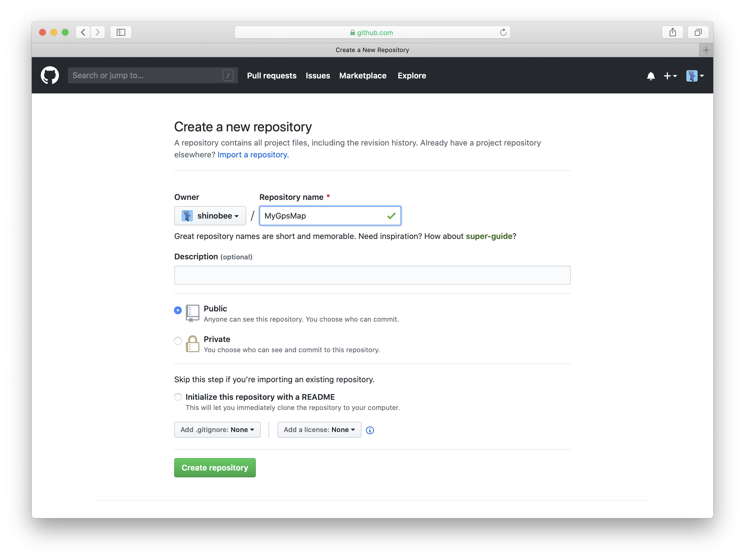The image size is (745, 560).
Task: Open the shinobee owner dropdown
Action: point(210,216)
